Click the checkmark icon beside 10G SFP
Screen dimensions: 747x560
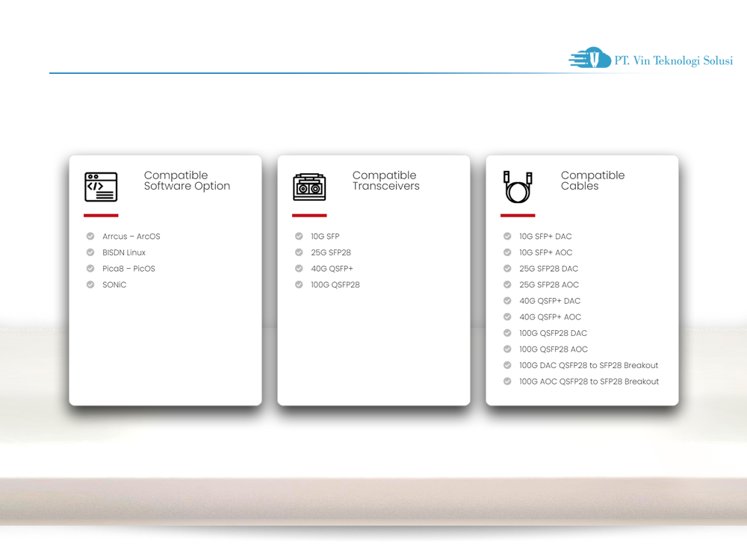299,236
